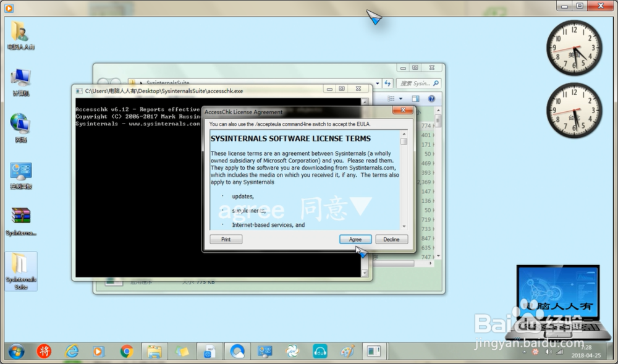Click the taskbar clock date 2018-04-25
This screenshot has width=618, height=364.
point(586,355)
